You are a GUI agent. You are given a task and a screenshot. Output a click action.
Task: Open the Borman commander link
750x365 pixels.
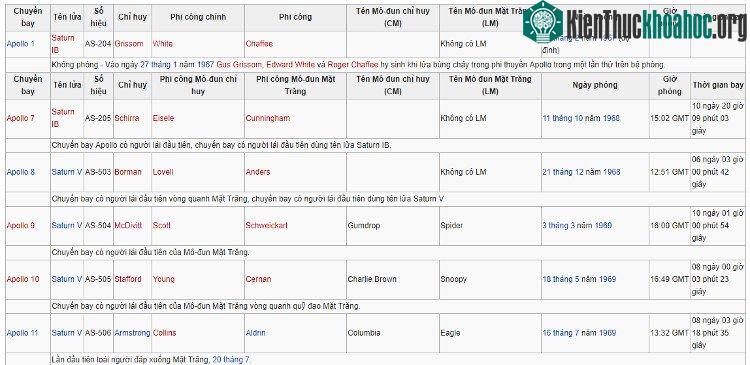click(128, 172)
